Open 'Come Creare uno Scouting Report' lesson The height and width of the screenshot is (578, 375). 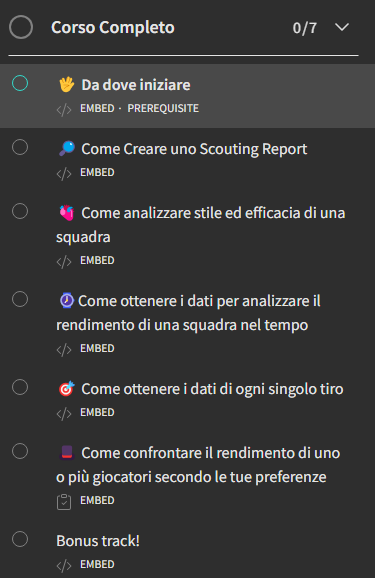coord(194,149)
